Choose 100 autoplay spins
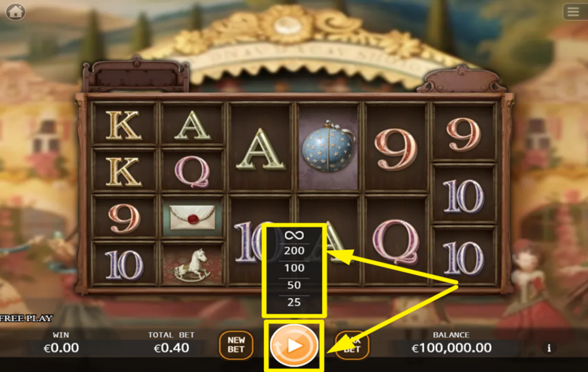588x372 pixels. pos(294,268)
